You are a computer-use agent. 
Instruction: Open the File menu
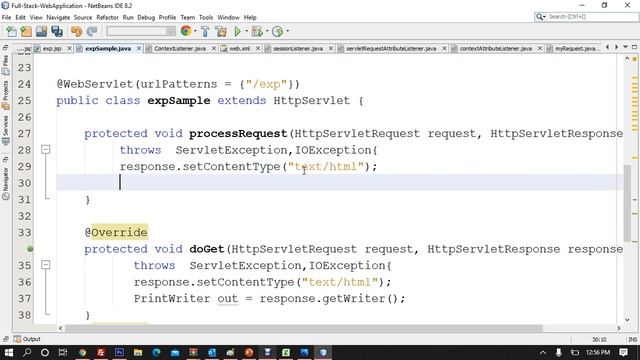(x=7, y=18)
